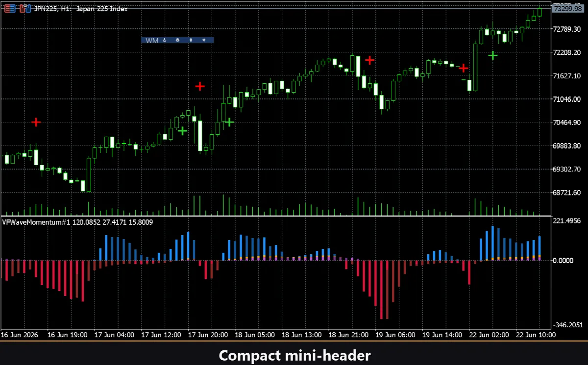Select the red plus marker above 16 Jun candles
Screen dimensions: 588x365
[36, 122]
